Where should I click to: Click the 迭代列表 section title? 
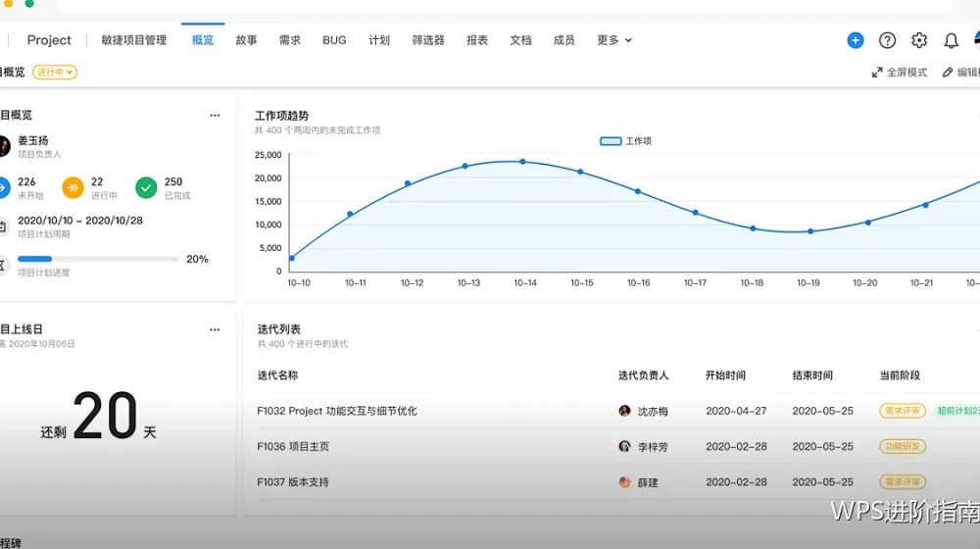click(x=278, y=329)
